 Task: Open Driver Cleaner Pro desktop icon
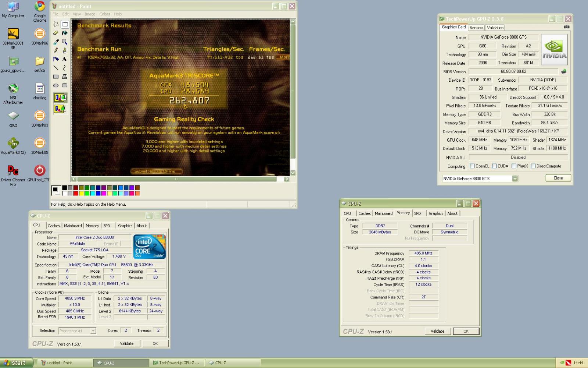(x=13, y=176)
